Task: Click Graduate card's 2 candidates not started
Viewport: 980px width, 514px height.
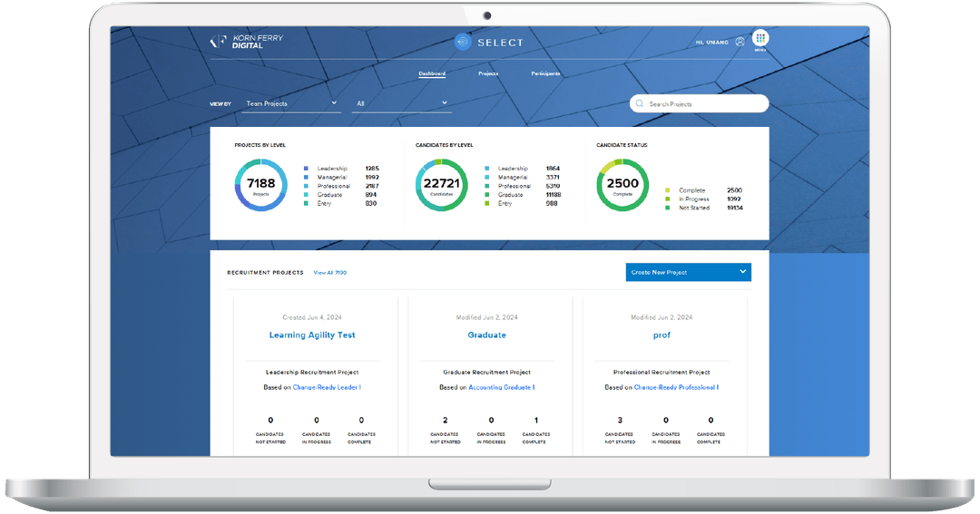Action: 445,421
